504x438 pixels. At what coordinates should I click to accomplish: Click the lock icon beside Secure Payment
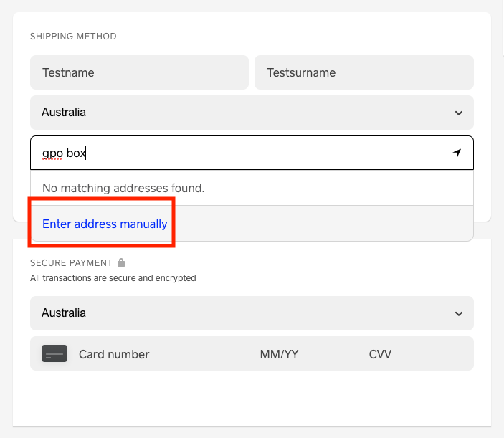pos(121,263)
